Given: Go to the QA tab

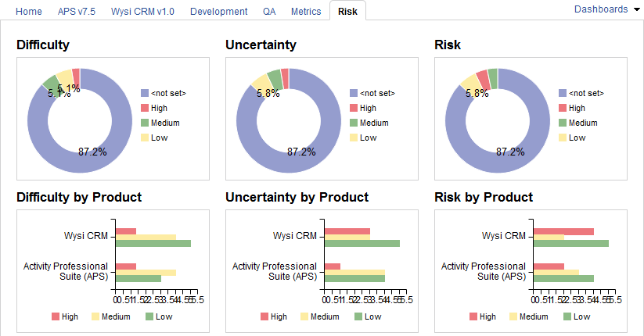Looking at the screenshot, I should pyautogui.click(x=269, y=12).
